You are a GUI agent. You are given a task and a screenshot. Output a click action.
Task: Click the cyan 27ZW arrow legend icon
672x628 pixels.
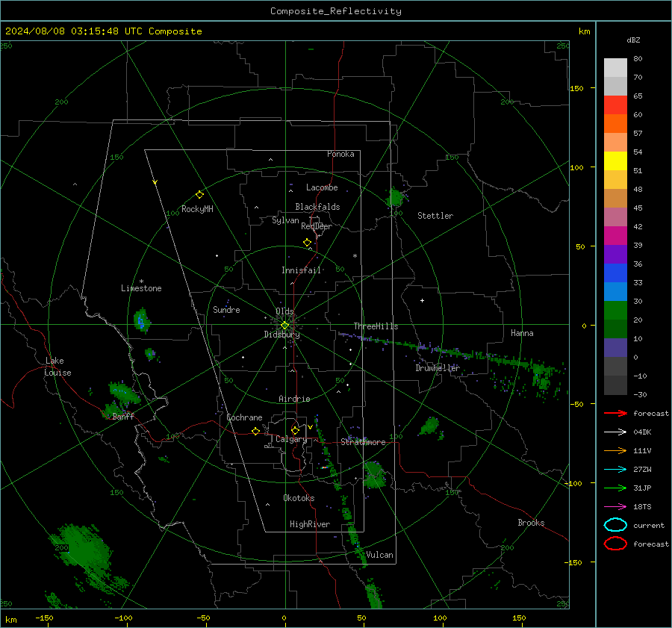[x=615, y=470]
